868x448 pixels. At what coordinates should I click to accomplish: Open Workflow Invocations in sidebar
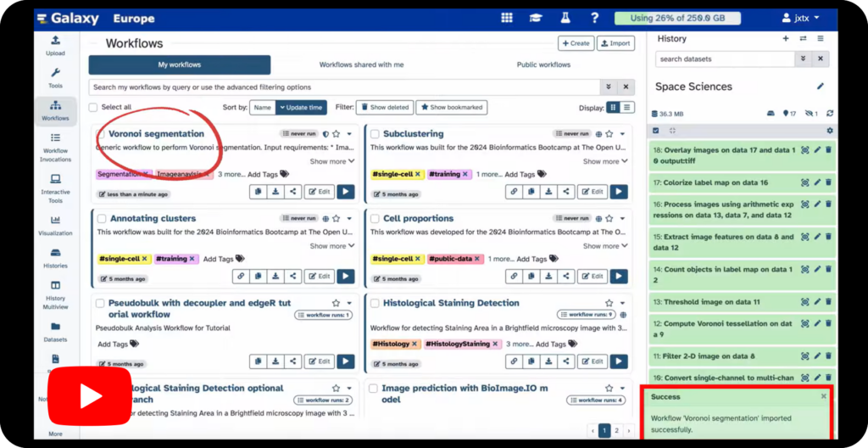click(x=55, y=143)
